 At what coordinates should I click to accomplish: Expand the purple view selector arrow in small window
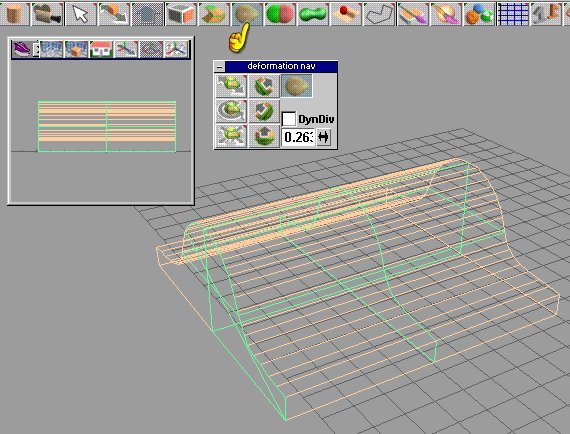tap(36, 49)
